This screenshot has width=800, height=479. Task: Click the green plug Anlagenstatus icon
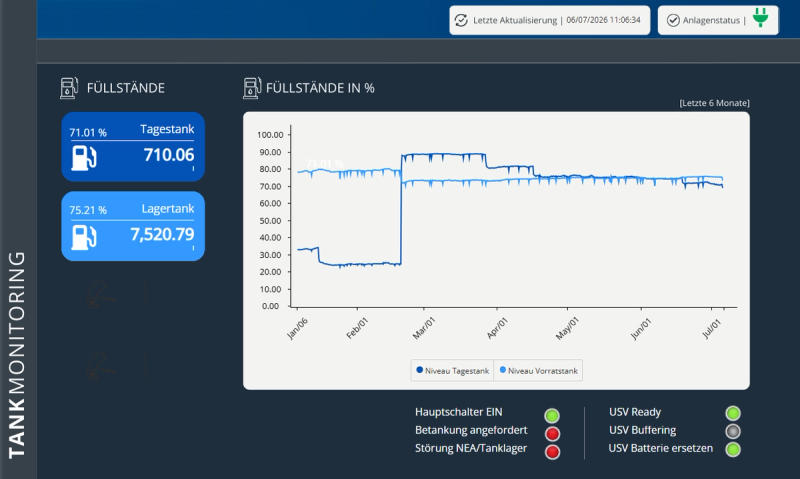click(760, 18)
